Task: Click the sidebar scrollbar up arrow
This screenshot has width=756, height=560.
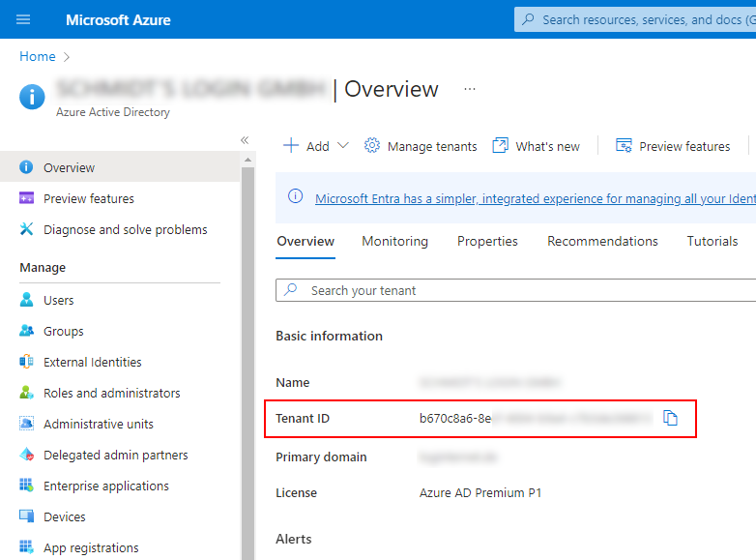Action: tap(247, 160)
